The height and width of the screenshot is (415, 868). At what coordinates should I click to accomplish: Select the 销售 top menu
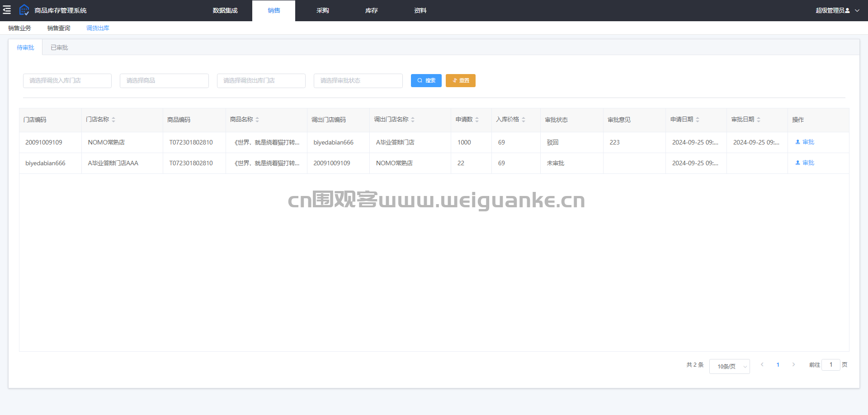coord(274,10)
